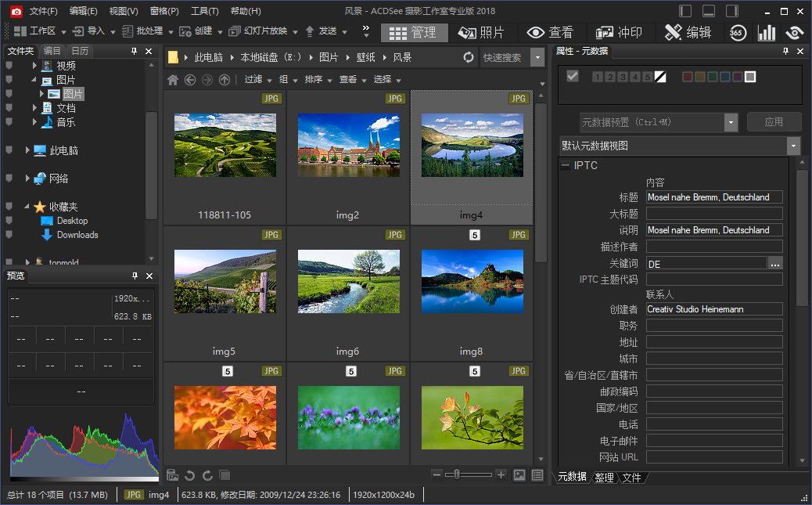The height and width of the screenshot is (505, 812).
Task: Open the 过滤 filter dropdown
Action: point(258,79)
